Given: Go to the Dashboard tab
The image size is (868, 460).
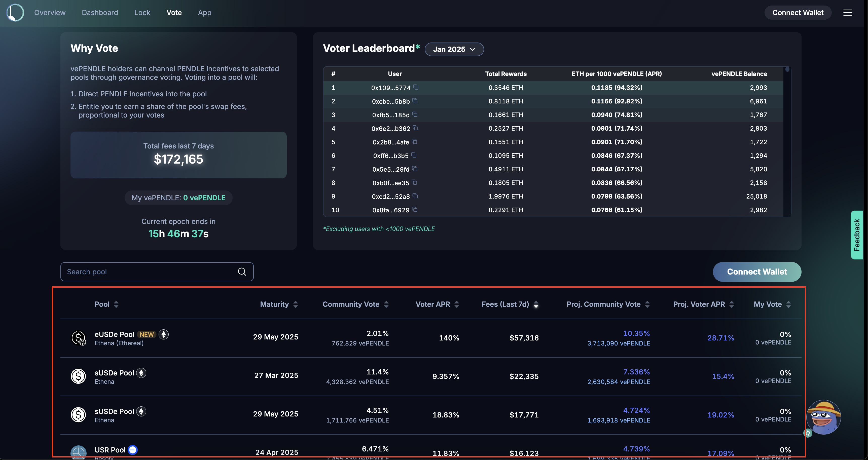Looking at the screenshot, I should (100, 13).
